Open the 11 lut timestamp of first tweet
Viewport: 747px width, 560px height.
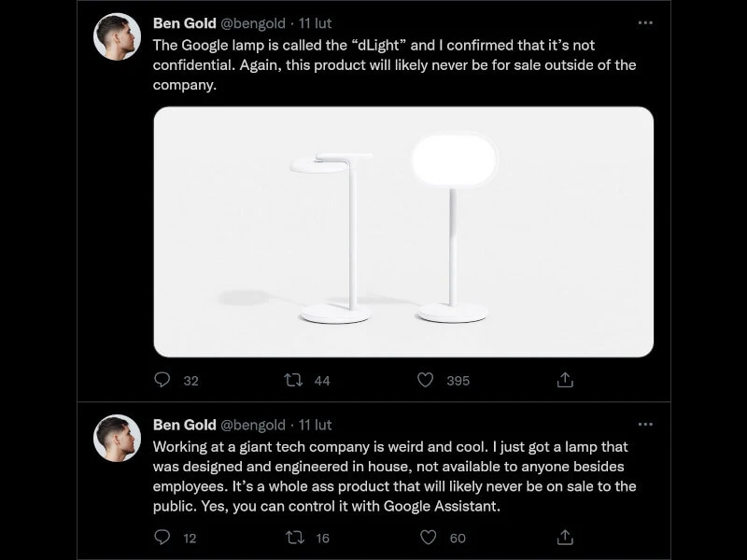pos(315,23)
